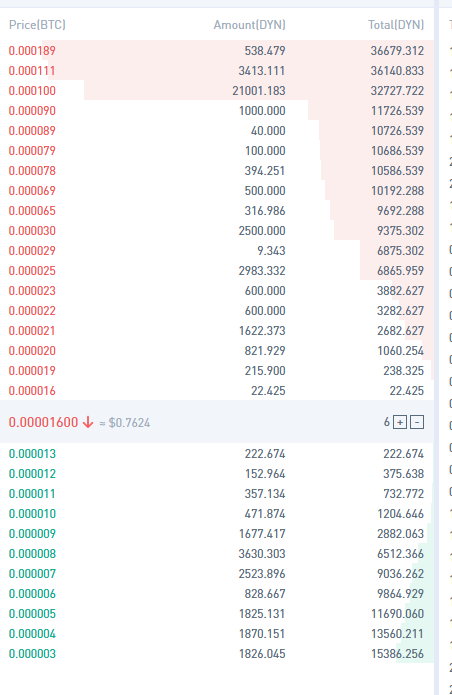Screen dimensions: 452x695
Task: Select the sell order at 0.000030
Action: [x=217, y=230]
